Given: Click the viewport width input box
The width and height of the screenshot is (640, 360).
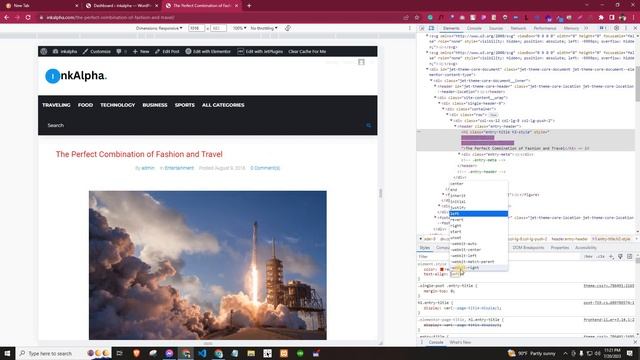Looking at the screenshot, I should coord(196,28).
